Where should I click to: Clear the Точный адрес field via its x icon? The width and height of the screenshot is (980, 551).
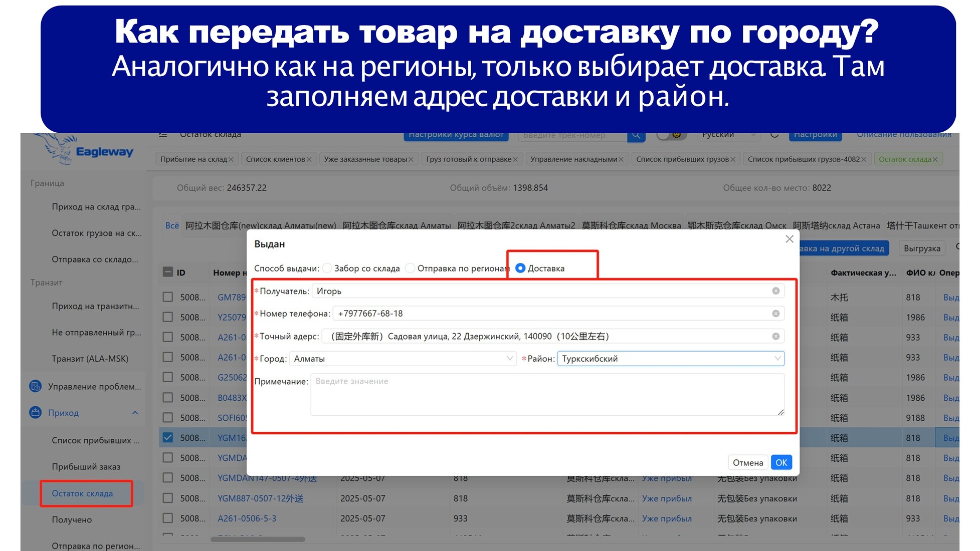point(775,336)
